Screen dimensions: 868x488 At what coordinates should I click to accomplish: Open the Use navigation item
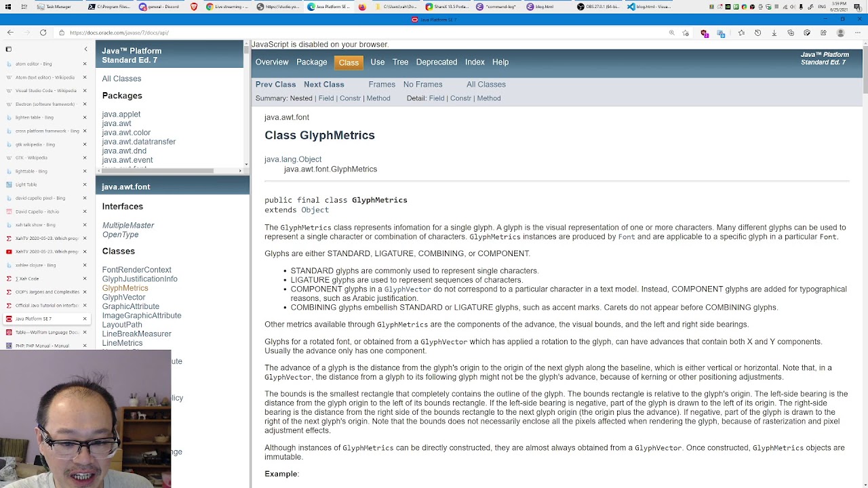[x=378, y=62]
